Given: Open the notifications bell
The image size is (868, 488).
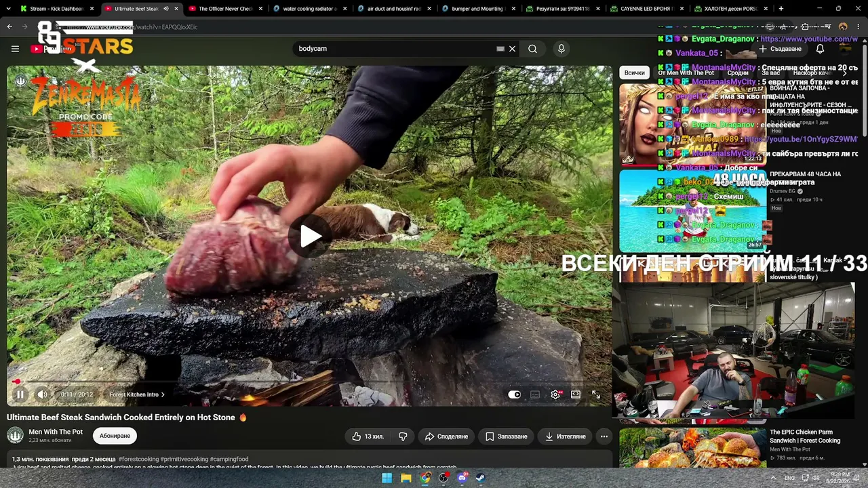Looking at the screenshot, I should [x=820, y=49].
